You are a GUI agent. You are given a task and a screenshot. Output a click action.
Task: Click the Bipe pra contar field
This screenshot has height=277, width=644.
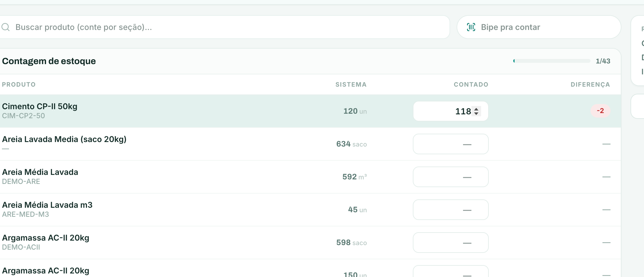(x=539, y=27)
